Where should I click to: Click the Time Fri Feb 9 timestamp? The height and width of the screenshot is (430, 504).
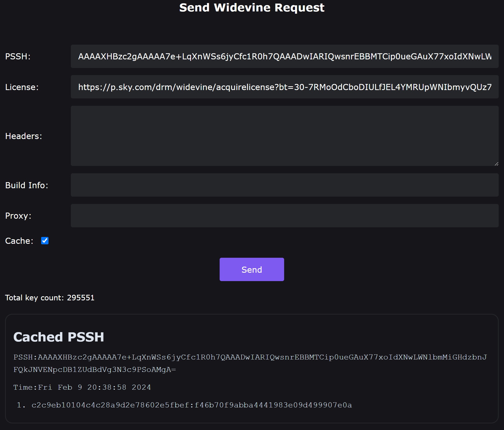coord(82,387)
